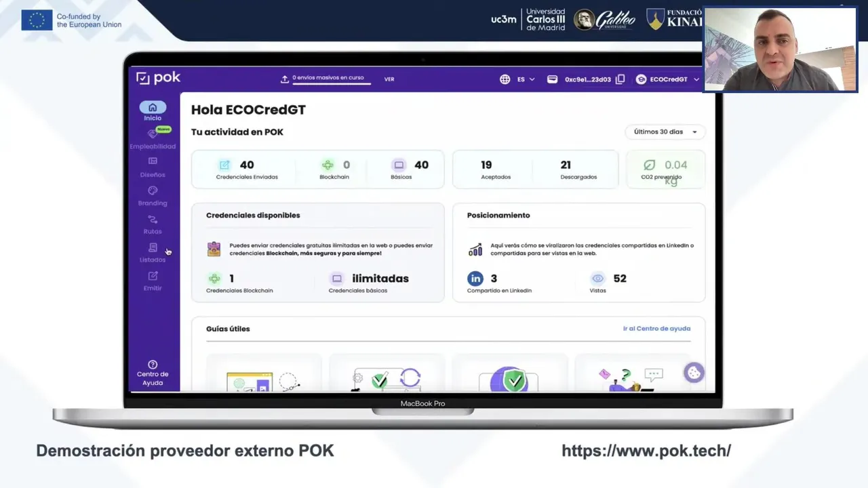
Task: Open Centro de Ayuda question icon
Action: coord(153,365)
